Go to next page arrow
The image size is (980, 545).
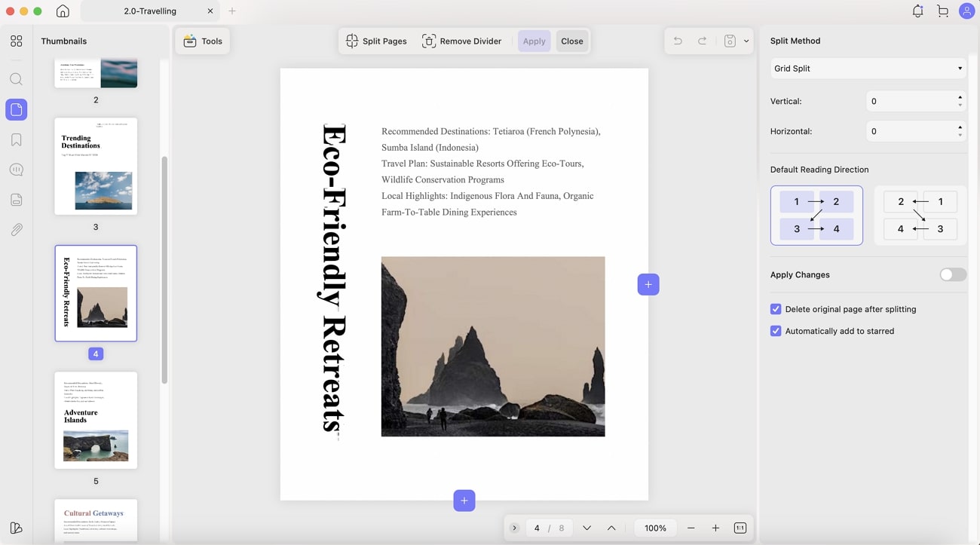pos(586,528)
